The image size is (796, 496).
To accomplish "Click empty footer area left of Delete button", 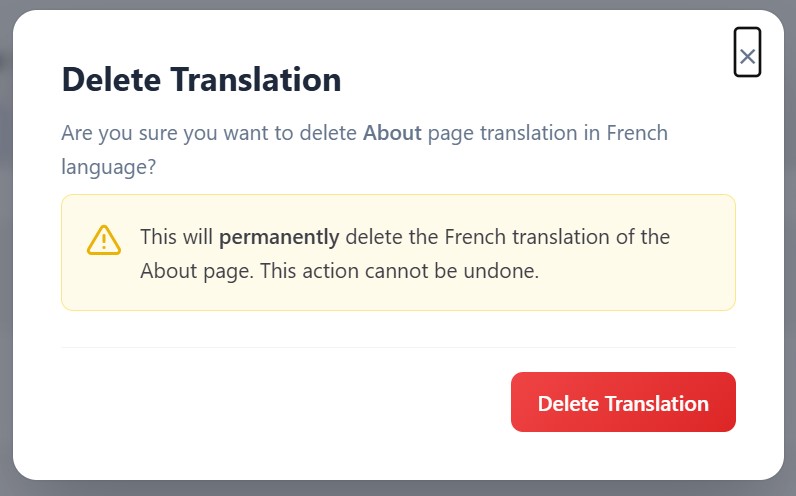I will pos(284,402).
